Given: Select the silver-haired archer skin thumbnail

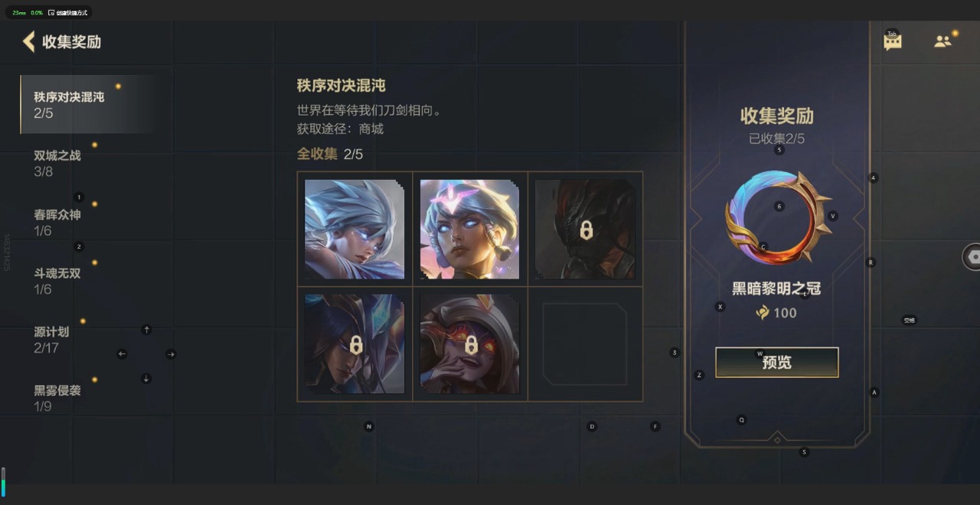Looking at the screenshot, I should pyautogui.click(x=354, y=229).
